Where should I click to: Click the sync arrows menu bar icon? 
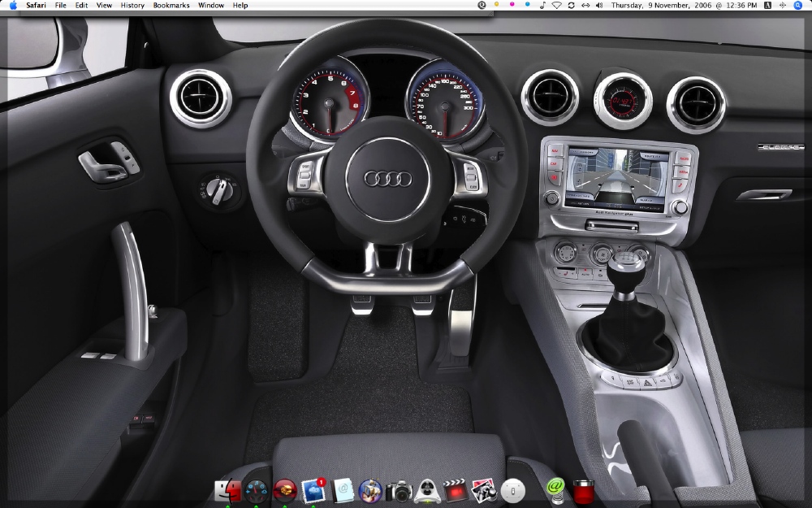pos(571,5)
